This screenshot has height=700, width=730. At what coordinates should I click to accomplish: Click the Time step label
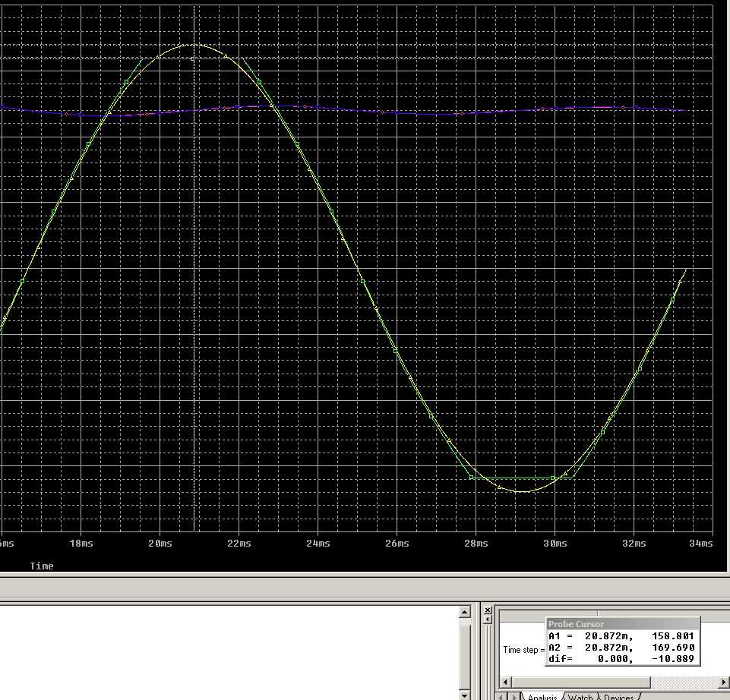coord(523,650)
